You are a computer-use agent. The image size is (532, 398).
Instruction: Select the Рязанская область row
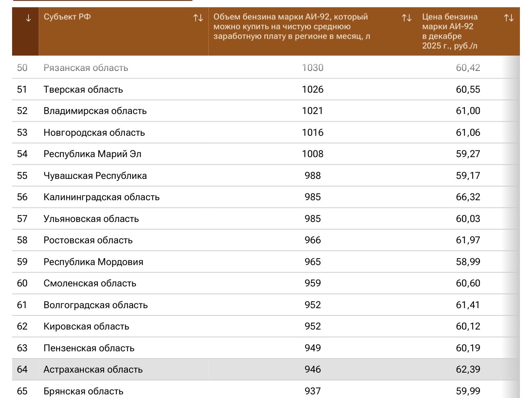click(x=86, y=68)
